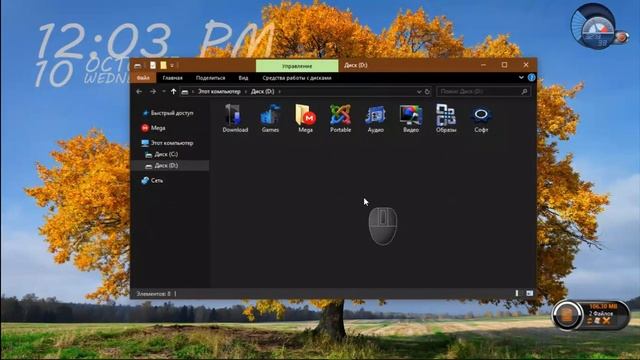Select the Mega folder icon in file list
The width and height of the screenshot is (640, 360).
(x=305, y=118)
